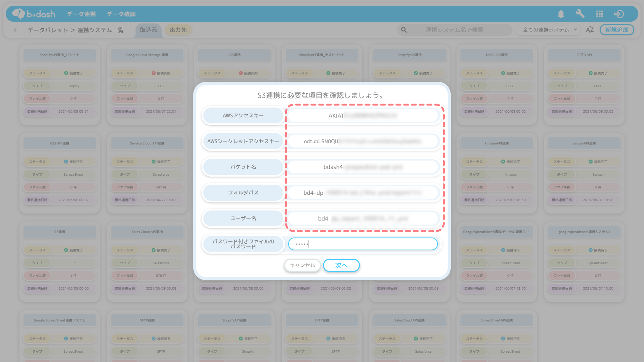
Task: Open the データ連携 menu
Action: click(x=81, y=14)
